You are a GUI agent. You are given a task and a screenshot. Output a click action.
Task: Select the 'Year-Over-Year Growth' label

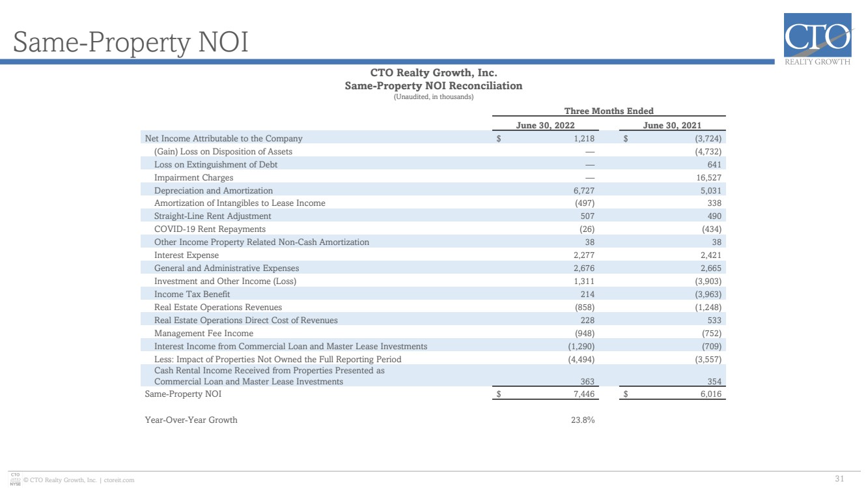click(191, 420)
